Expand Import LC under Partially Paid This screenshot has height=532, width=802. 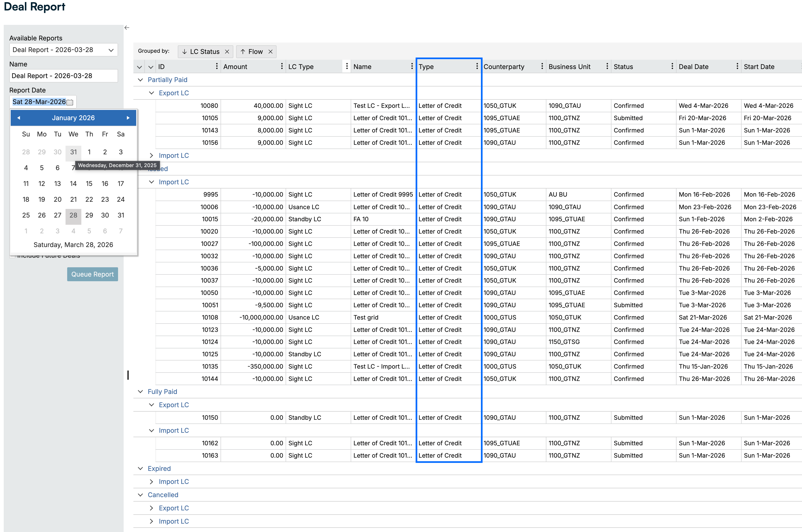click(x=152, y=155)
